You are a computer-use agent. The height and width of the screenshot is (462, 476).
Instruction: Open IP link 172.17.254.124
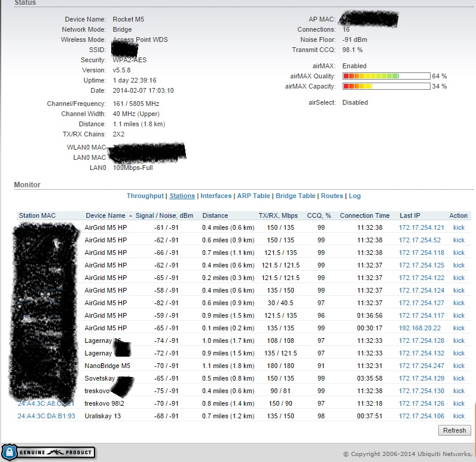coord(422,290)
